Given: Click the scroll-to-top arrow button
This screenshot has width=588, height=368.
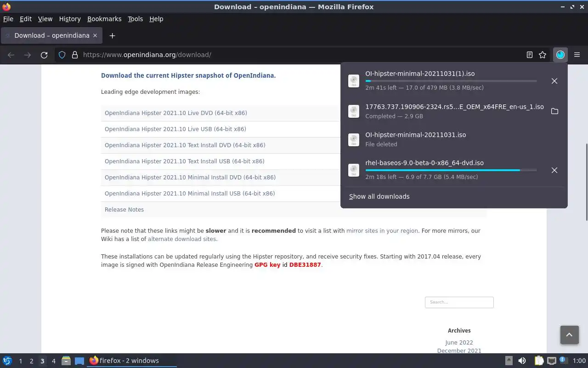Looking at the screenshot, I should tap(569, 335).
